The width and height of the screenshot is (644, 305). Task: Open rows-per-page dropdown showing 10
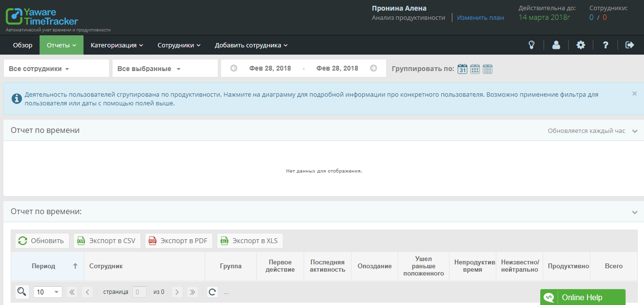(47, 292)
